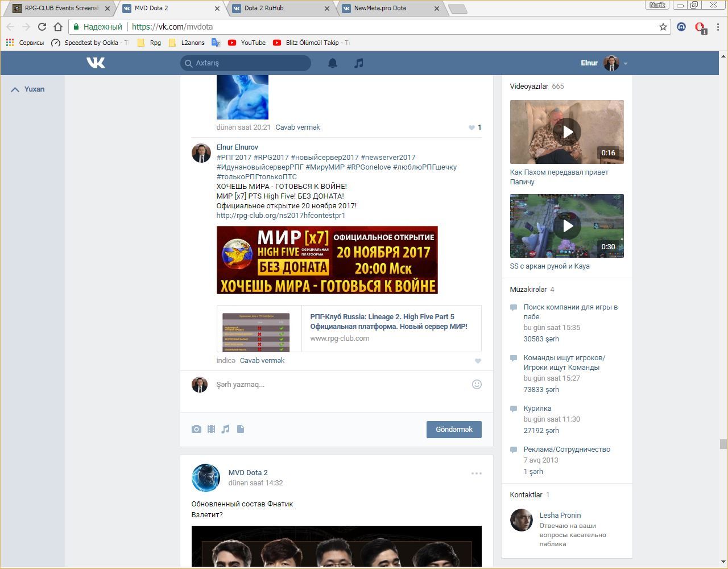Viewport: 728px width, 569px height.
Task: Go to browser home page icon
Action: 57,27
